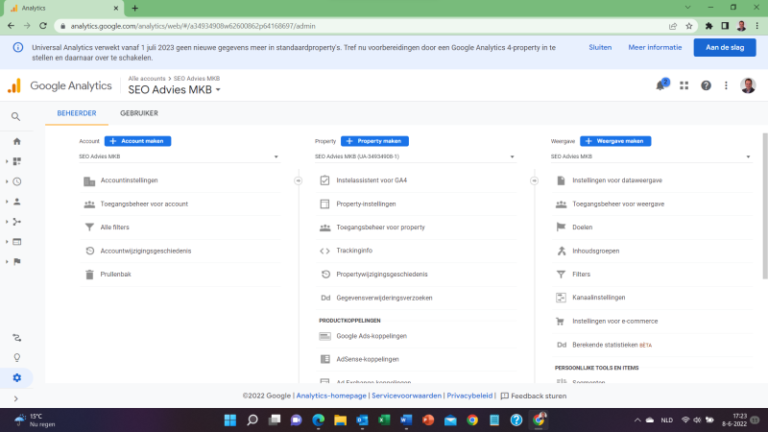Open the Privacybeleid link
Image resolution: width=768 pixels, height=432 pixels.
click(x=469, y=396)
